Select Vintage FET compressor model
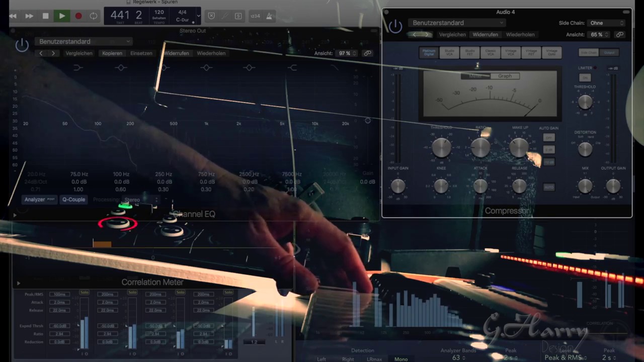The width and height of the screenshot is (644, 362). pos(531,52)
